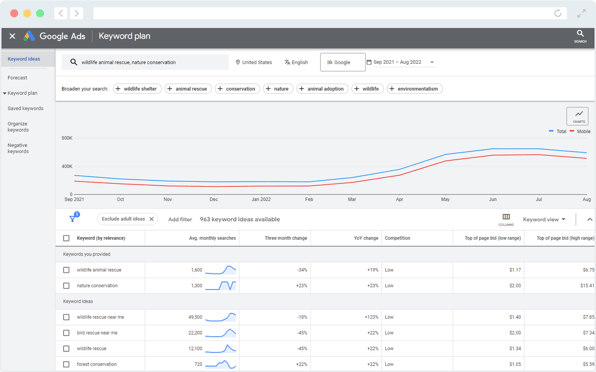This screenshot has height=372, width=596.
Task: Add 'animal rescue' suggestion chip
Action: point(188,89)
